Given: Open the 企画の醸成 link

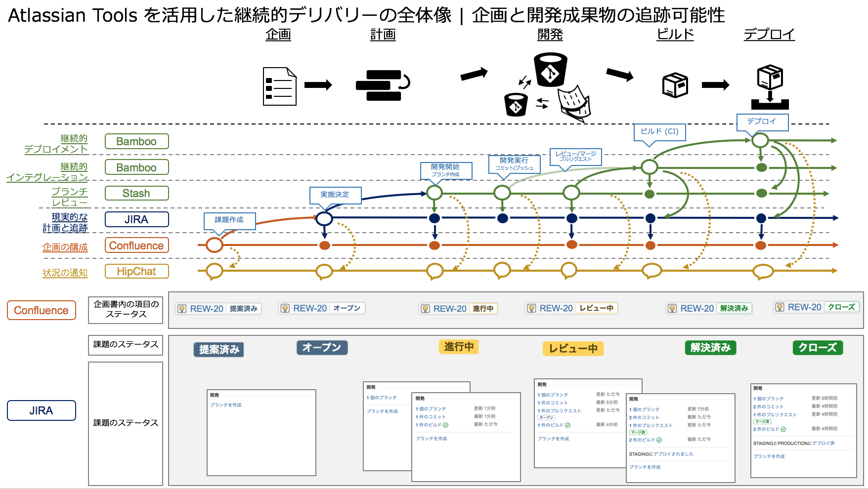Looking at the screenshot, I should click(65, 247).
